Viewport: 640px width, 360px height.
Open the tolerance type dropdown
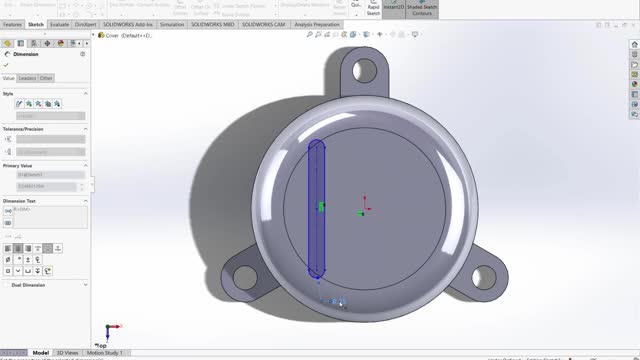(51, 140)
